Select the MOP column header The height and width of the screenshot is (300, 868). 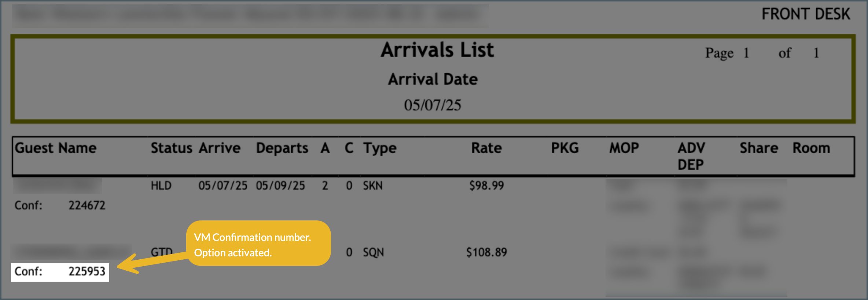tap(624, 148)
